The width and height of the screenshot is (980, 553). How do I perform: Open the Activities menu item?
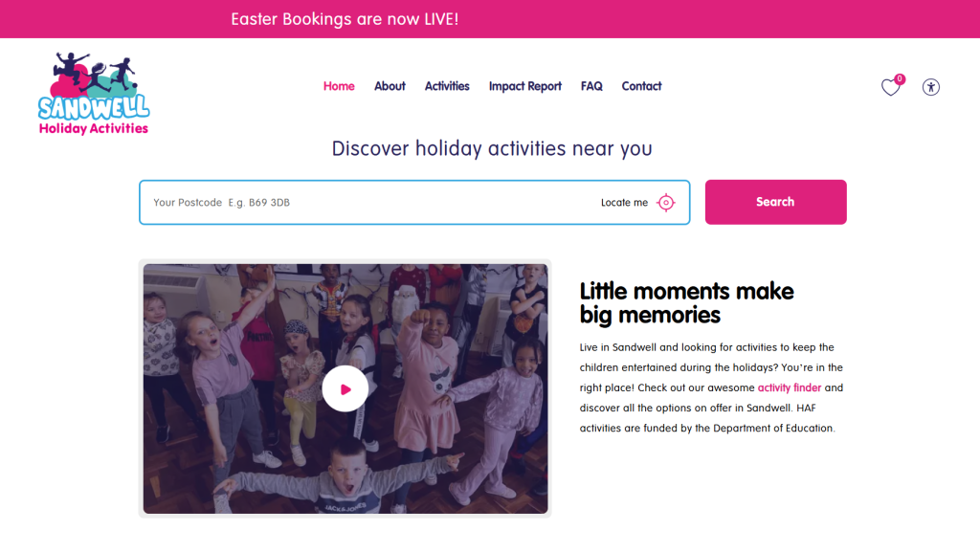coord(447,86)
